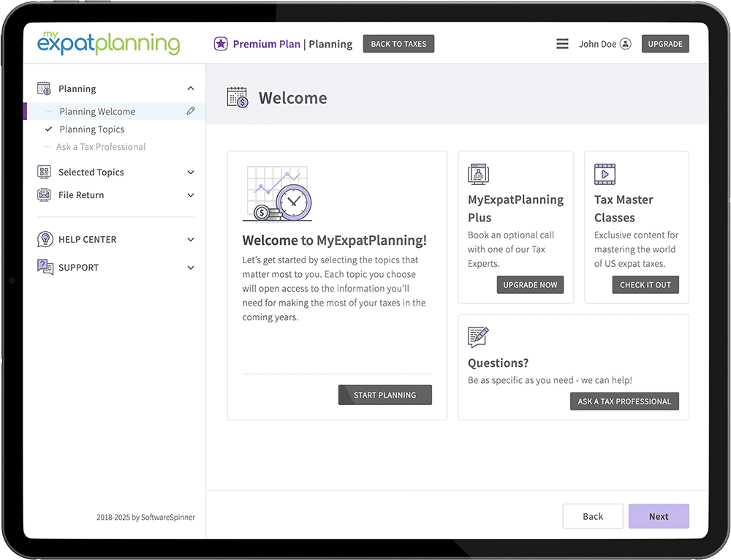Expand the SUPPORT dropdown arrow
731x560 pixels.
pos(191,268)
